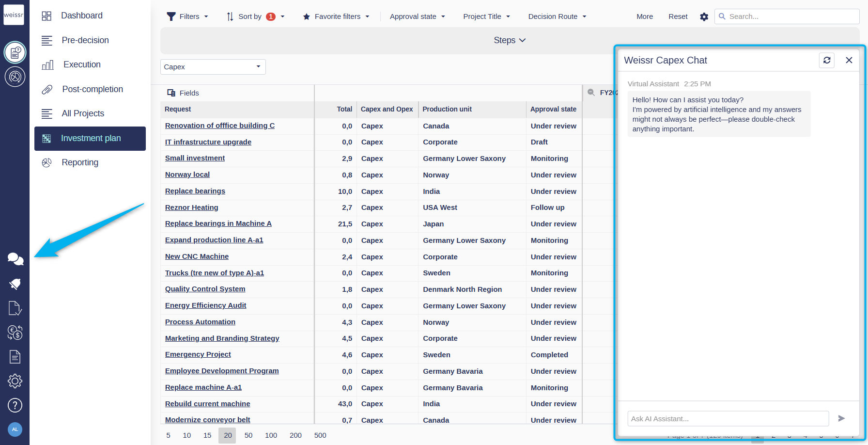868x445 pixels.
Task: Open the Sort by dropdown
Action: pyautogui.click(x=255, y=16)
